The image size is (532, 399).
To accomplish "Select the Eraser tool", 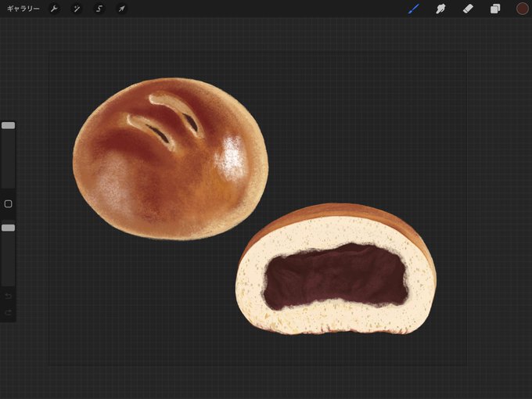I will 468,9.
